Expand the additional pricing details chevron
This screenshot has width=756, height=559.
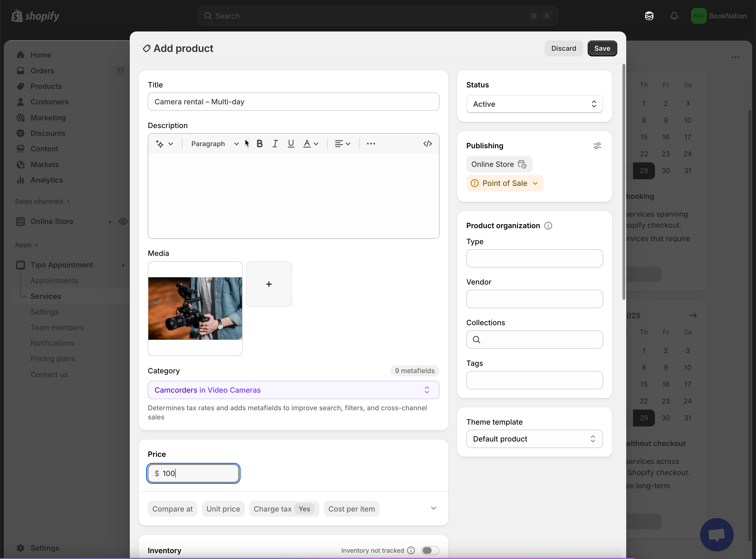tap(433, 508)
